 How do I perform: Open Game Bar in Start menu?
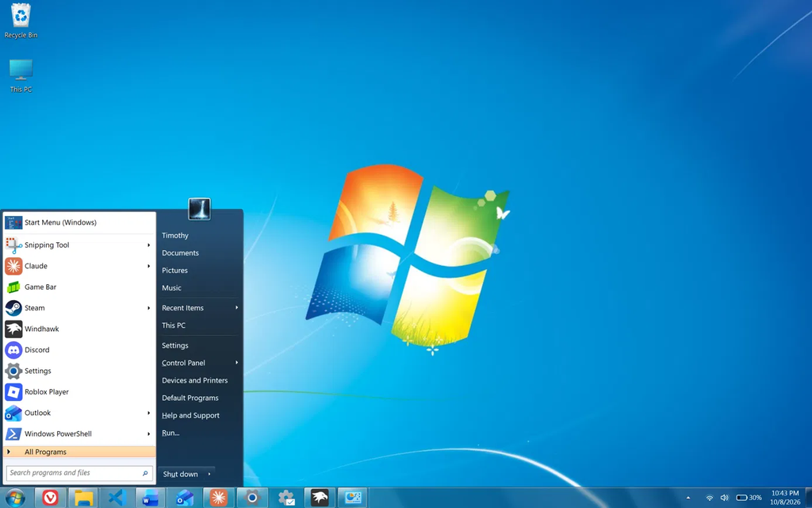(x=79, y=287)
